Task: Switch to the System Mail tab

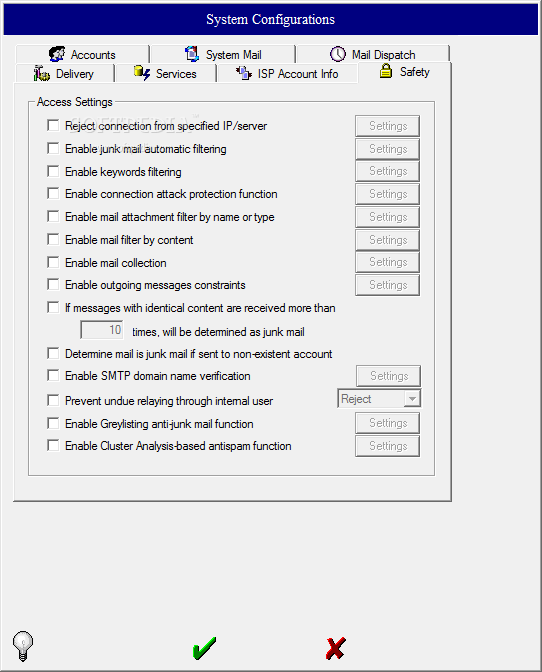Action: pyautogui.click(x=223, y=54)
